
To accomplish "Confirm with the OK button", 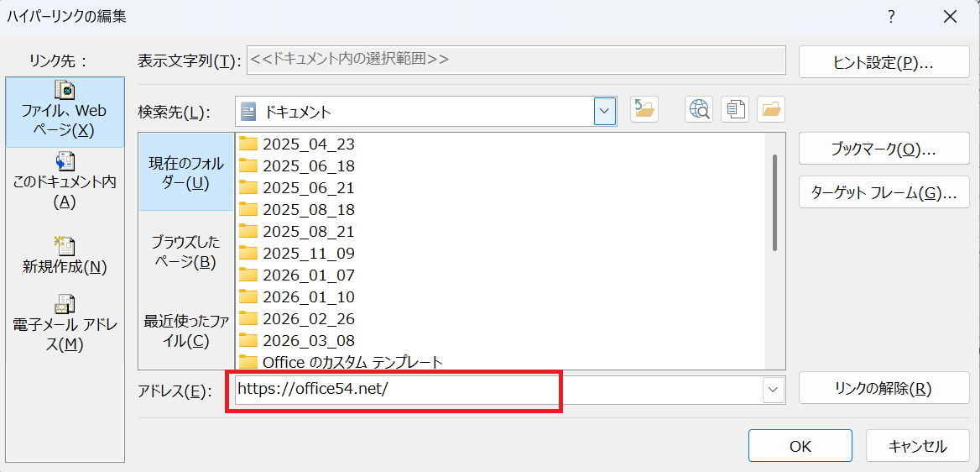I will pos(800,446).
